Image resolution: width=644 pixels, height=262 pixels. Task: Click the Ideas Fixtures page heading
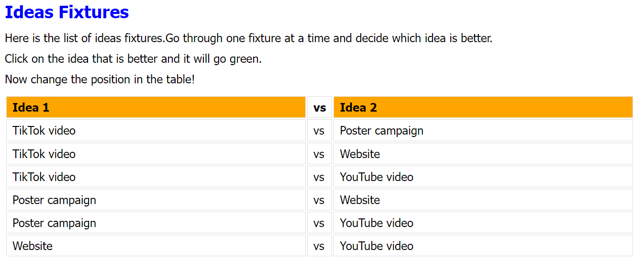(67, 12)
